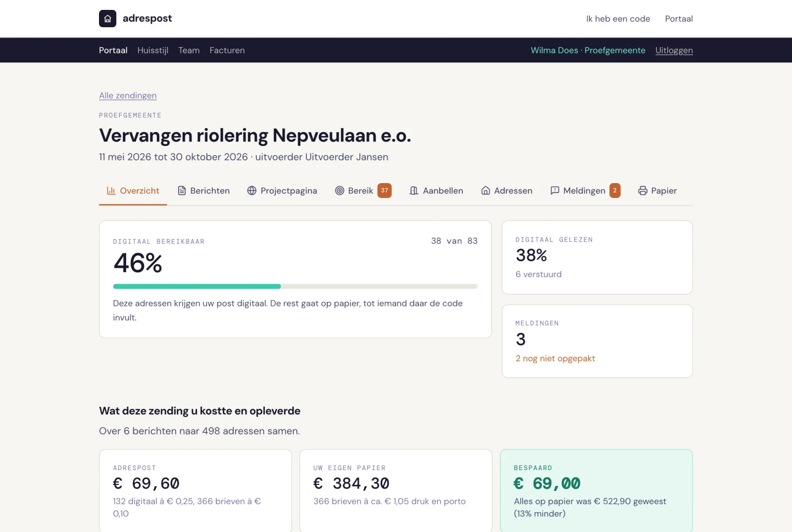Open the Projectpagina tab
Image resolution: width=792 pixels, height=532 pixels.
tap(282, 191)
